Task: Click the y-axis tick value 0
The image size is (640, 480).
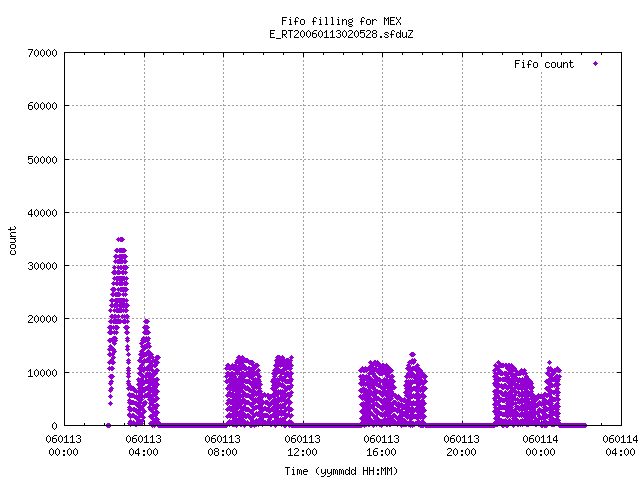Action: tap(54, 426)
